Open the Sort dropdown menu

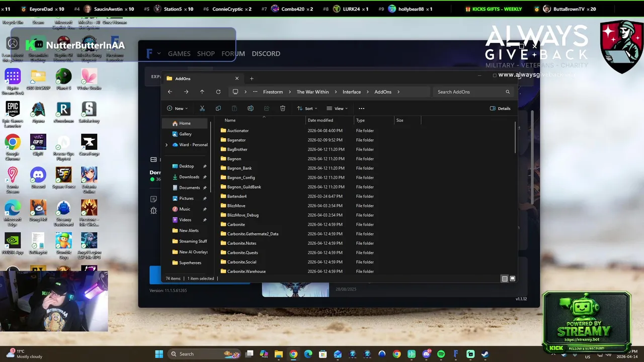[307, 109]
